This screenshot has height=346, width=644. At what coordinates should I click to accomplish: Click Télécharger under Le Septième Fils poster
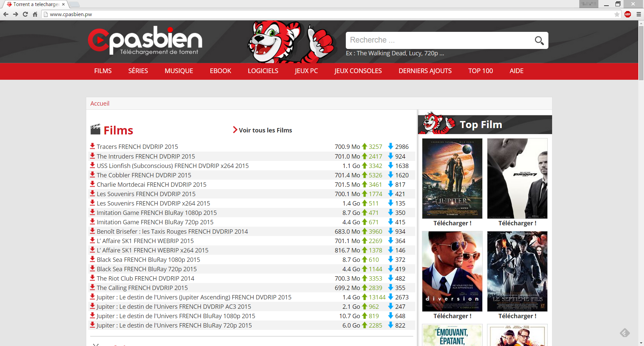517,316
